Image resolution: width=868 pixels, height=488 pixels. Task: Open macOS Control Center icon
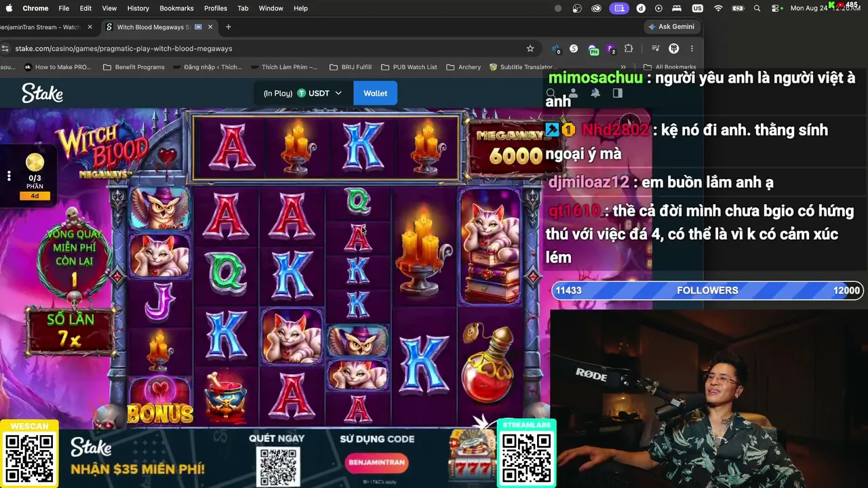click(x=776, y=8)
